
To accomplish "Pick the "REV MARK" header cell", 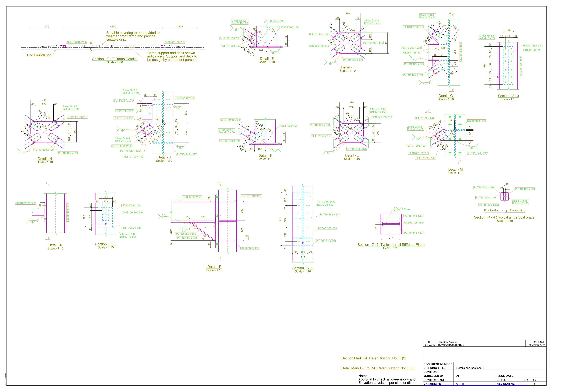I will tap(429, 345).
